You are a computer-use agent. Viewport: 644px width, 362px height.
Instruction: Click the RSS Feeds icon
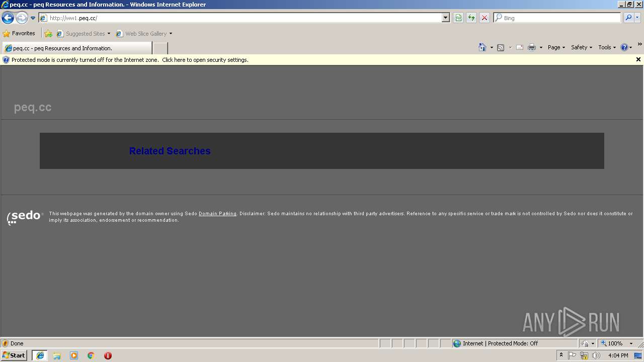tap(501, 47)
